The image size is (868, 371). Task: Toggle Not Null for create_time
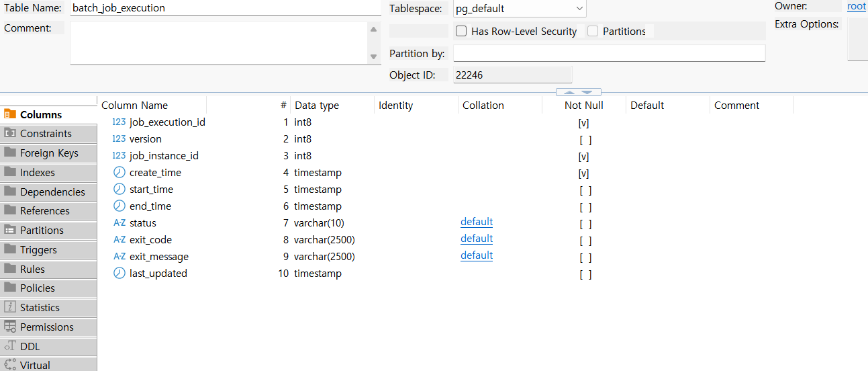pyautogui.click(x=584, y=173)
